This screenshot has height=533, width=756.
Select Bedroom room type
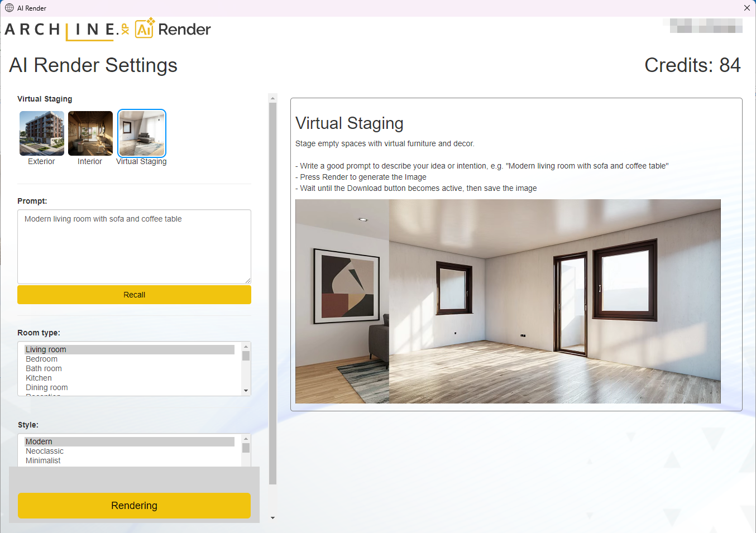pyautogui.click(x=41, y=359)
